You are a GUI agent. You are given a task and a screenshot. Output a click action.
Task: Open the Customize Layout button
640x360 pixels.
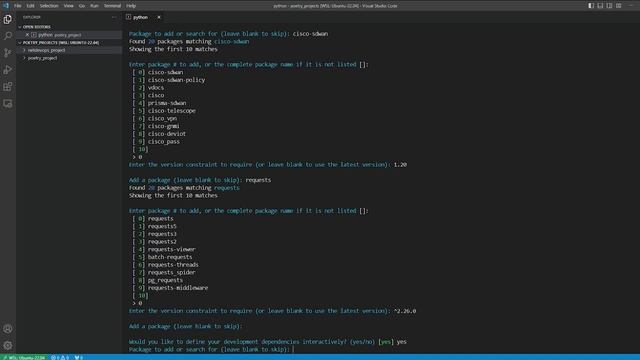coord(619,6)
